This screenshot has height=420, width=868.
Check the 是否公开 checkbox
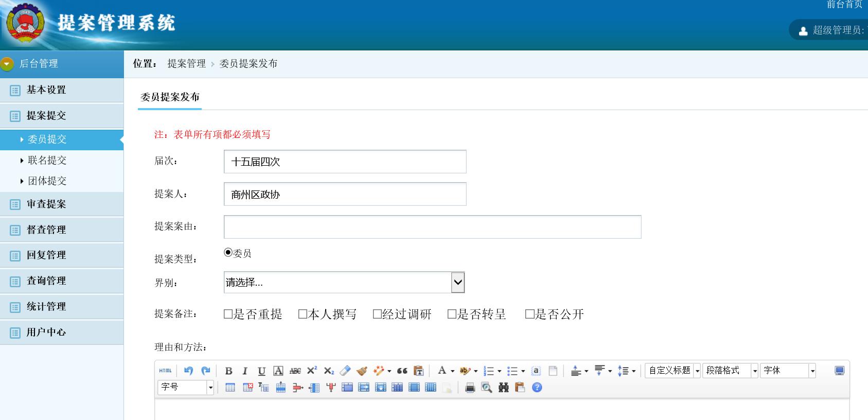530,314
